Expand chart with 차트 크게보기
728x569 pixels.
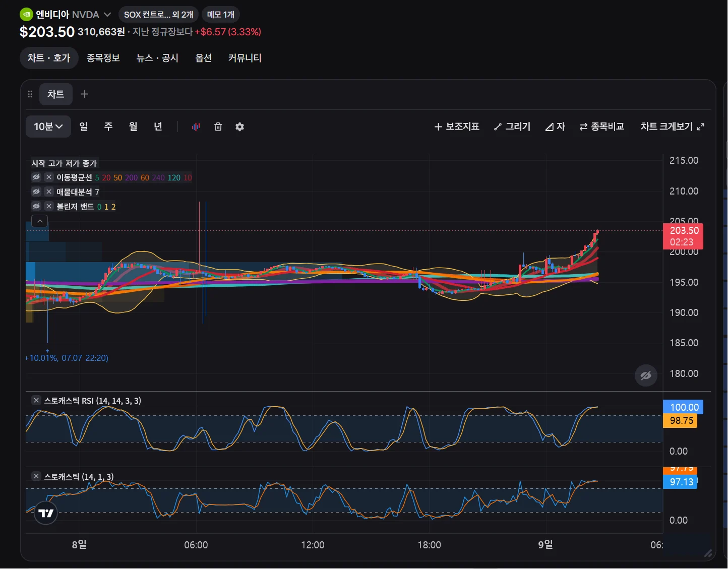pyautogui.click(x=673, y=127)
